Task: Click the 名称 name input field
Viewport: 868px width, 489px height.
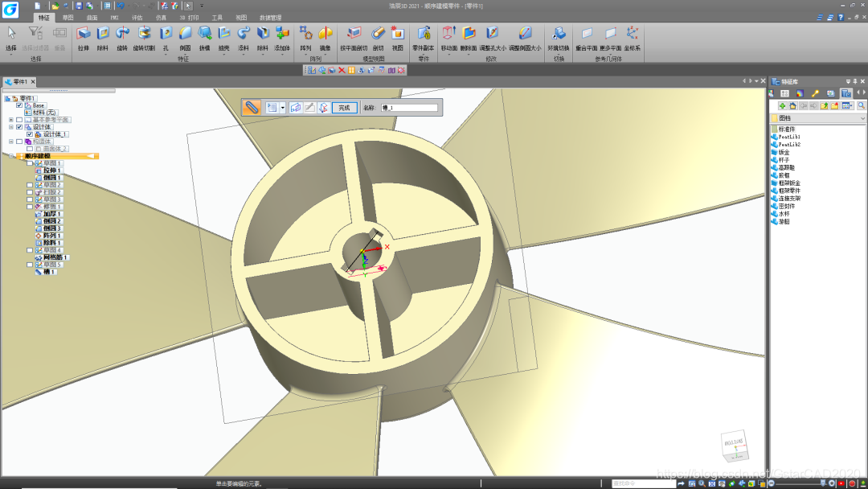Action: pyautogui.click(x=408, y=107)
